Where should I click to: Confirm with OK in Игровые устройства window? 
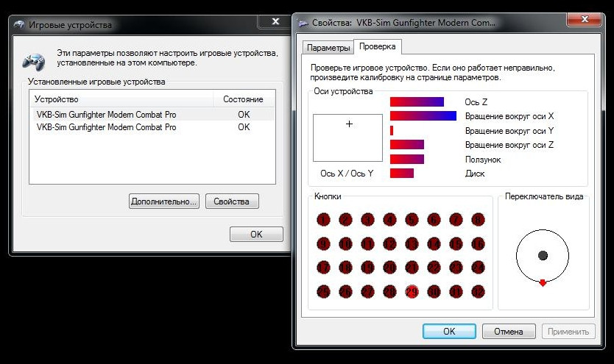click(256, 234)
